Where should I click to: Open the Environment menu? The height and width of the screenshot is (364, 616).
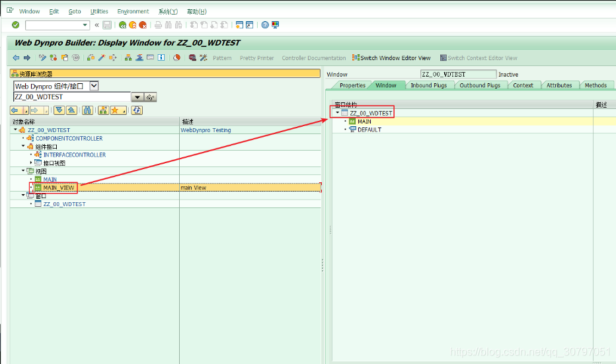click(133, 11)
